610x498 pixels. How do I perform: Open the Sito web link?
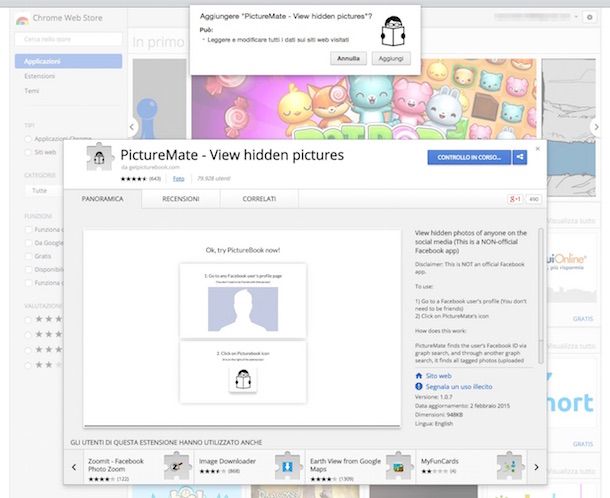439,376
